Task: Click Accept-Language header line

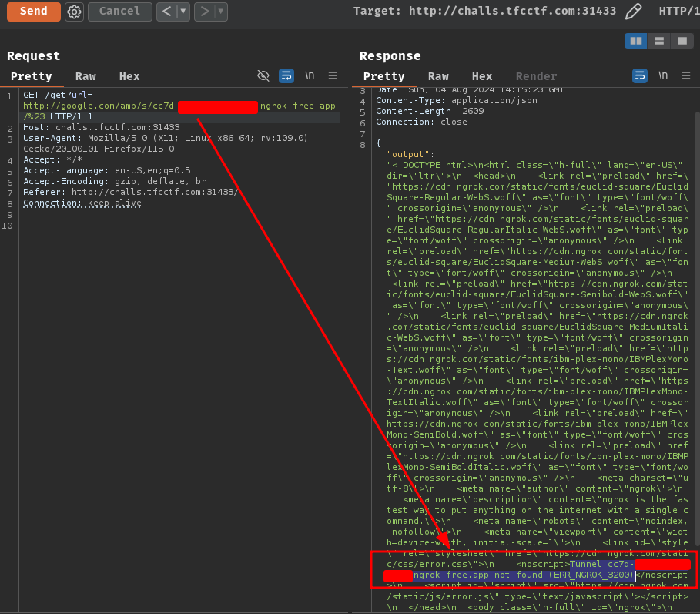Action: pyautogui.click(x=107, y=170)
